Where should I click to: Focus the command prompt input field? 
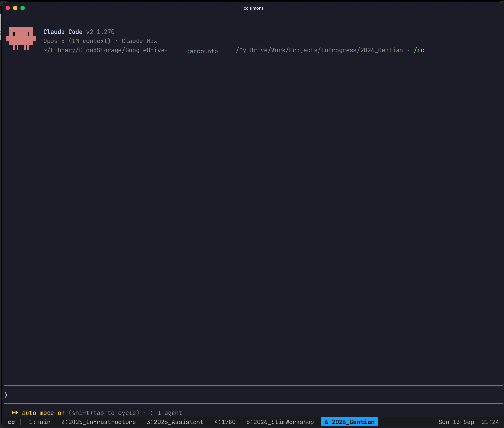click(x=253, y=395)
